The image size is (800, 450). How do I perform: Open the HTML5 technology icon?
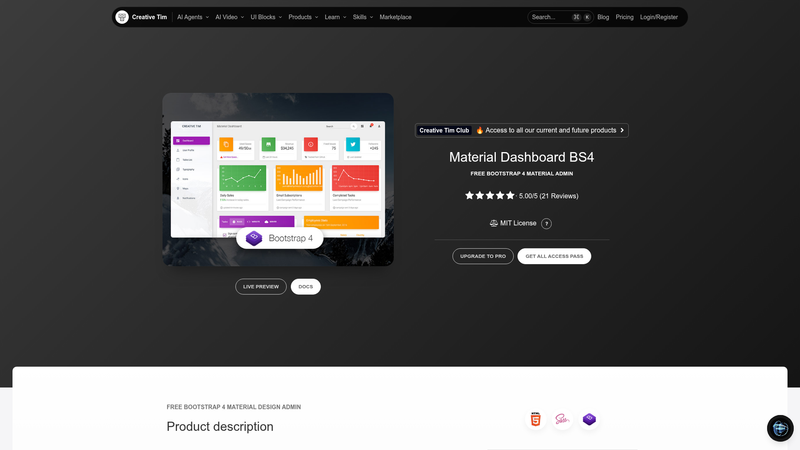pos(535,419)
